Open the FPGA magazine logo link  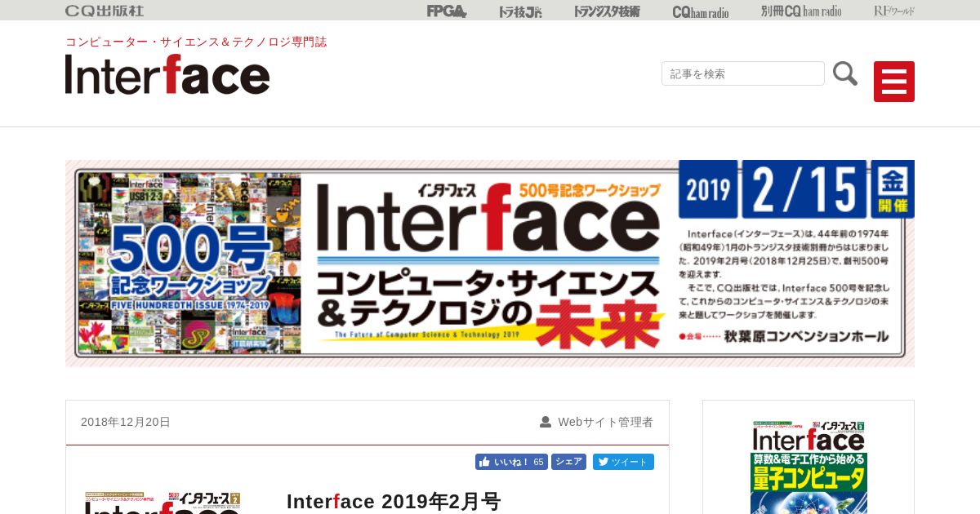pos(447,11)
